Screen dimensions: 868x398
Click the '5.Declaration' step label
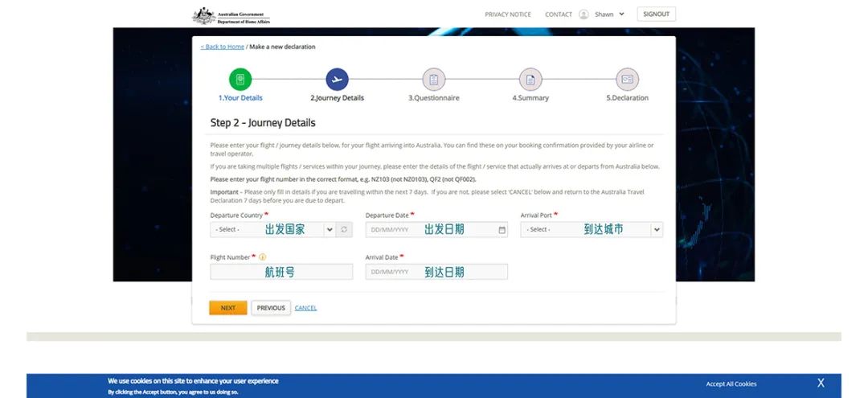click(627, 98)
